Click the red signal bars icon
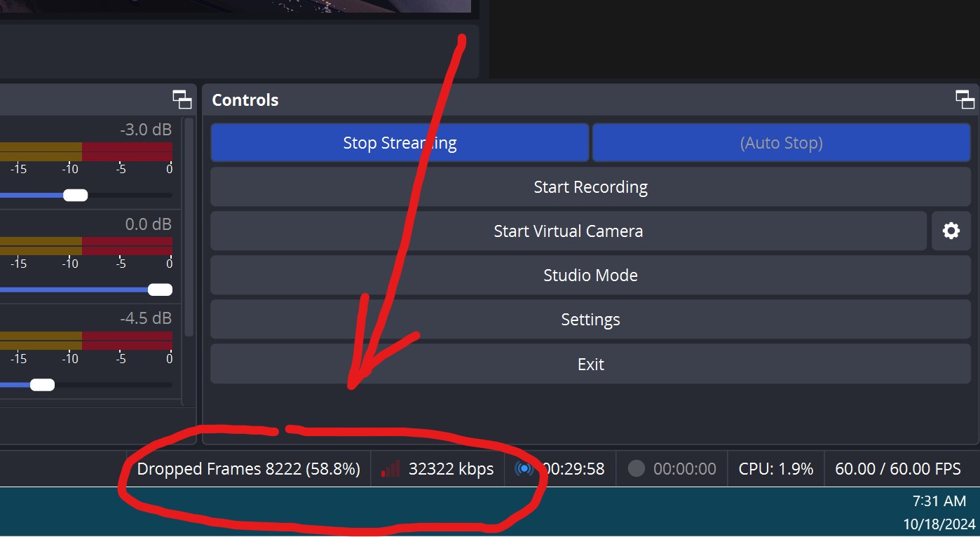Image resolution: width=980 pixels, height=537 pixels. coord(391,469)
